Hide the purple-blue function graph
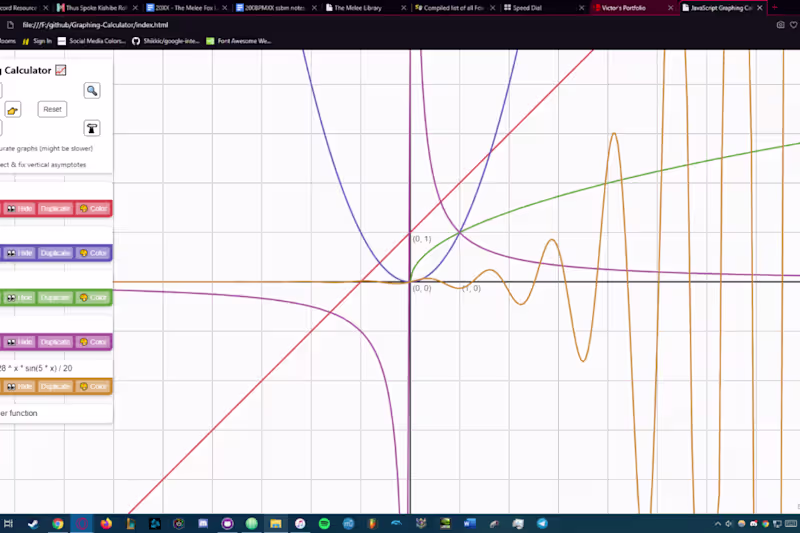Image resolution: width=800 pixels, height=533 pixels. coord(19,253)
